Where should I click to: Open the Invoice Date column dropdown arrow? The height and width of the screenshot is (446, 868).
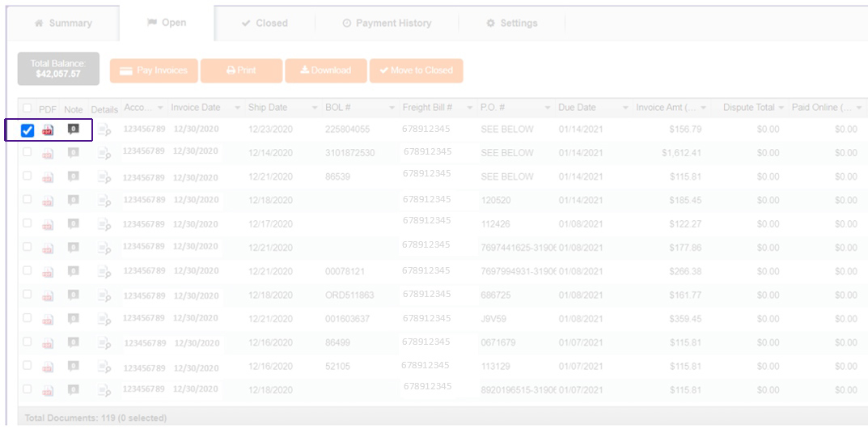(238, 108)
